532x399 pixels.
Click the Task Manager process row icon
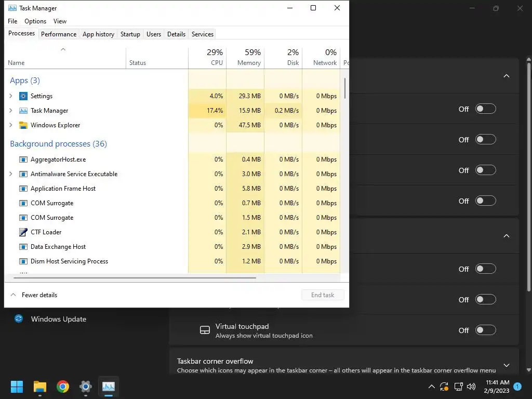(x=23, y=111)
